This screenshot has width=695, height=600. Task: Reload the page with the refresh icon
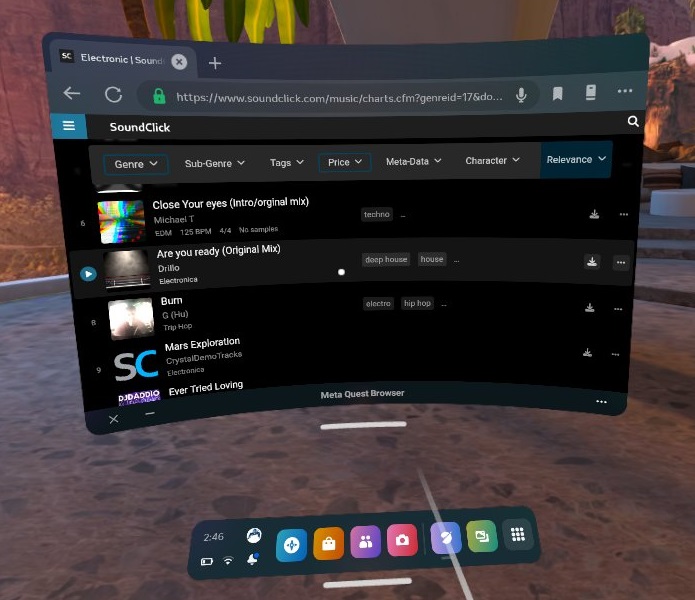[x=113, y=94]
